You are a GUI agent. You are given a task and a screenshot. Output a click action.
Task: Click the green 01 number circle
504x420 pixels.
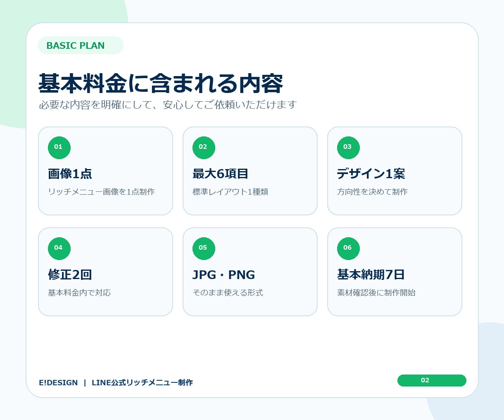point(59,148)
